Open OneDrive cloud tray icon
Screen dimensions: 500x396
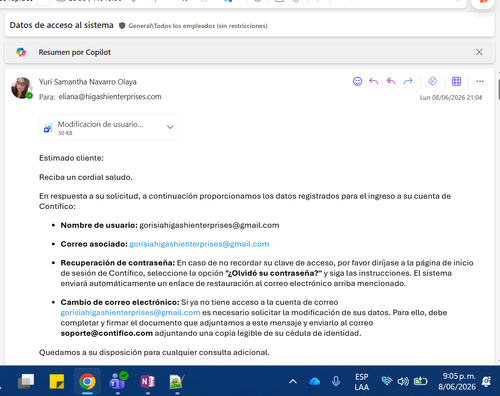[x=314, y=381]
